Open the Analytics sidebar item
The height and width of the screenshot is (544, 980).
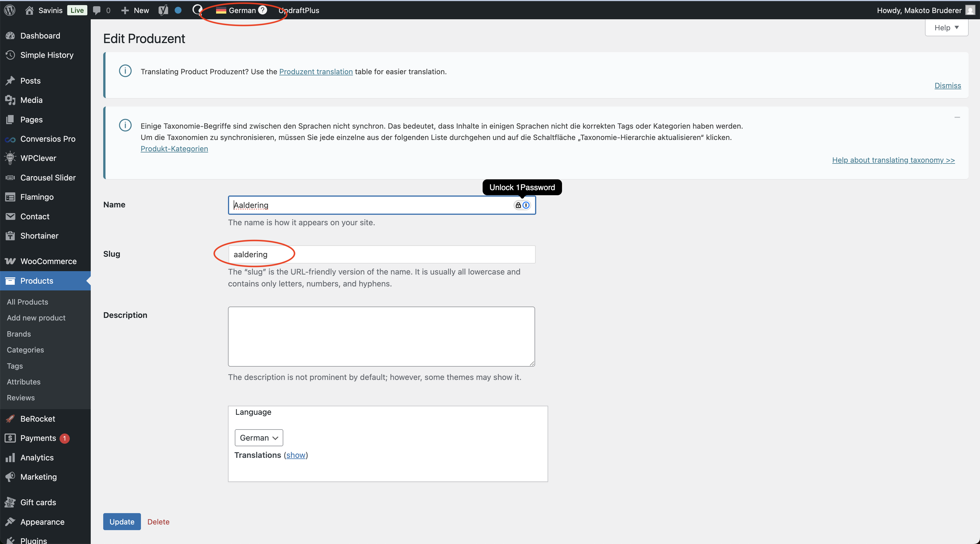[x=37, y=457]
